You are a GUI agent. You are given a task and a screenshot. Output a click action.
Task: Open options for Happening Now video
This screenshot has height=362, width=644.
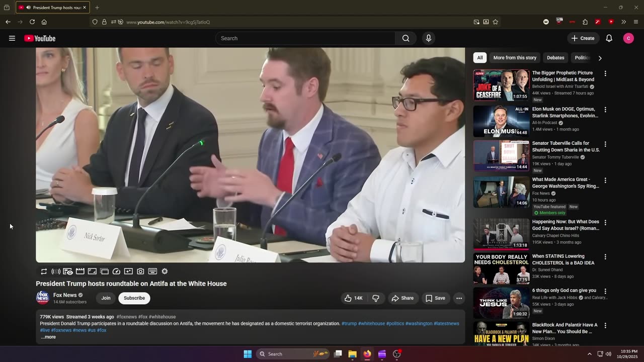[x=605, y=222]
